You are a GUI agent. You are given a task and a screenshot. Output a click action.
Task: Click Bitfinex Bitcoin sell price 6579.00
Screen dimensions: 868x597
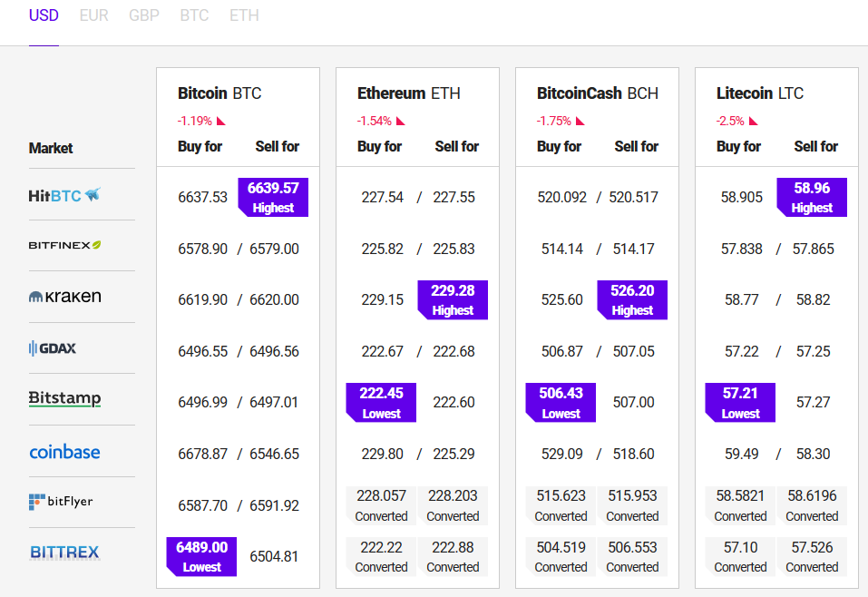(274, 249)
